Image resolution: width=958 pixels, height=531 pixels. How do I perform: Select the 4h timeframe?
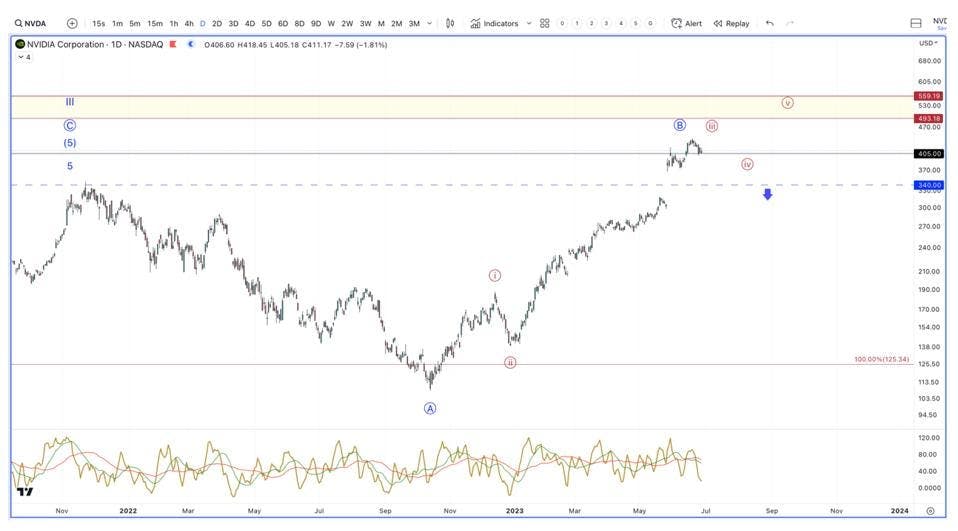click(189, 23)
